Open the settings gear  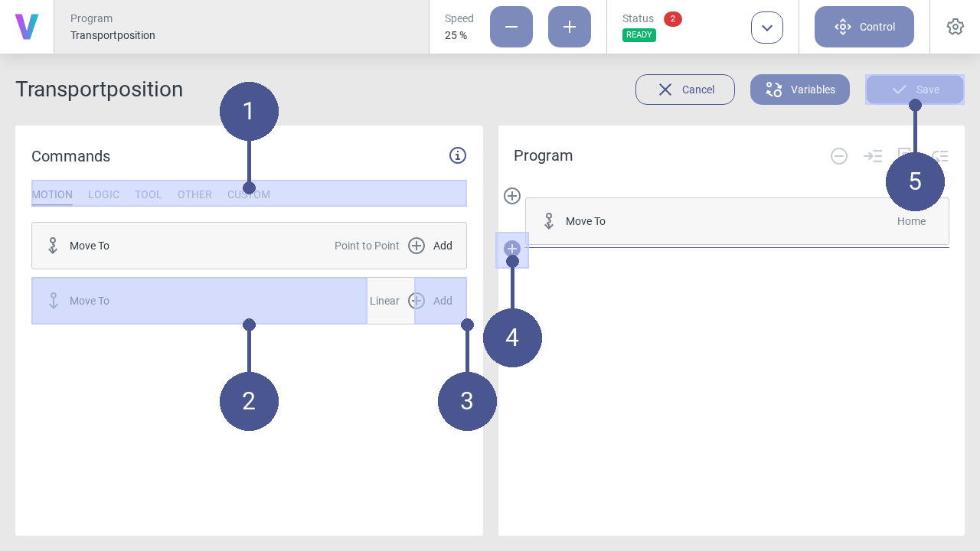click(x=955, y=27)
